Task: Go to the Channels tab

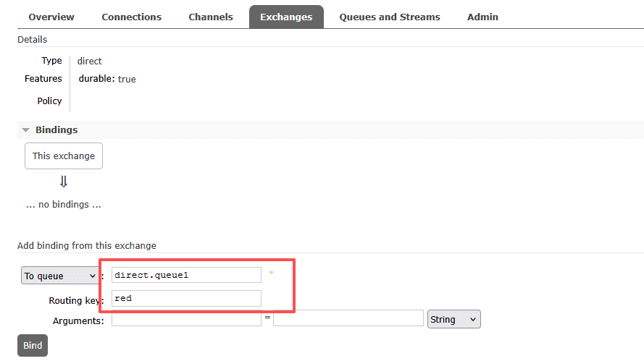Action: (211, 17)
